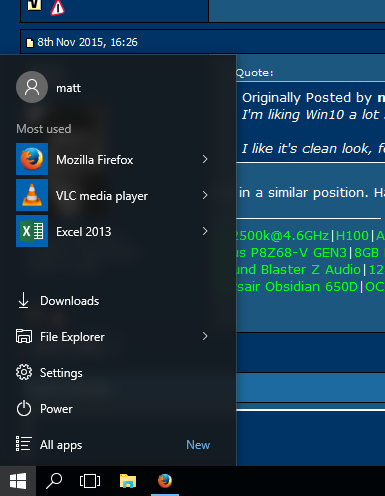This screenshot has width=385, height=496.
Task: Launch VLC media player from Most used
Action: pyautogui.click(x=113, y=195)
